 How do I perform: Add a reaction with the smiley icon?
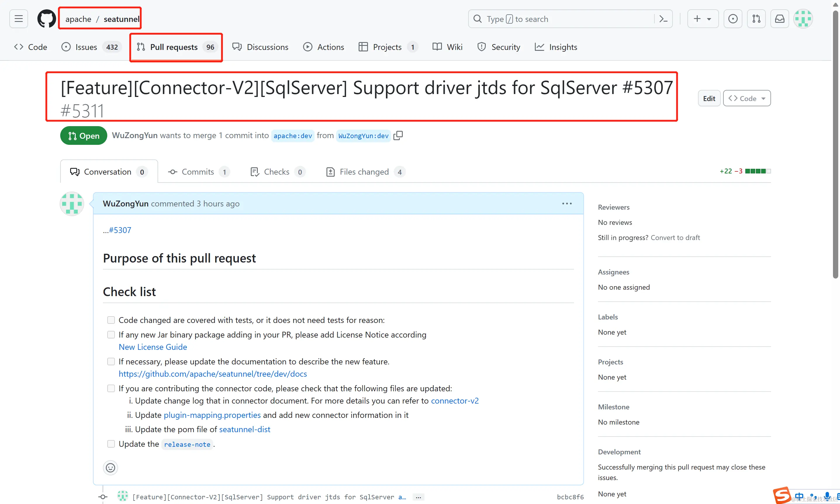pos(110,468)
